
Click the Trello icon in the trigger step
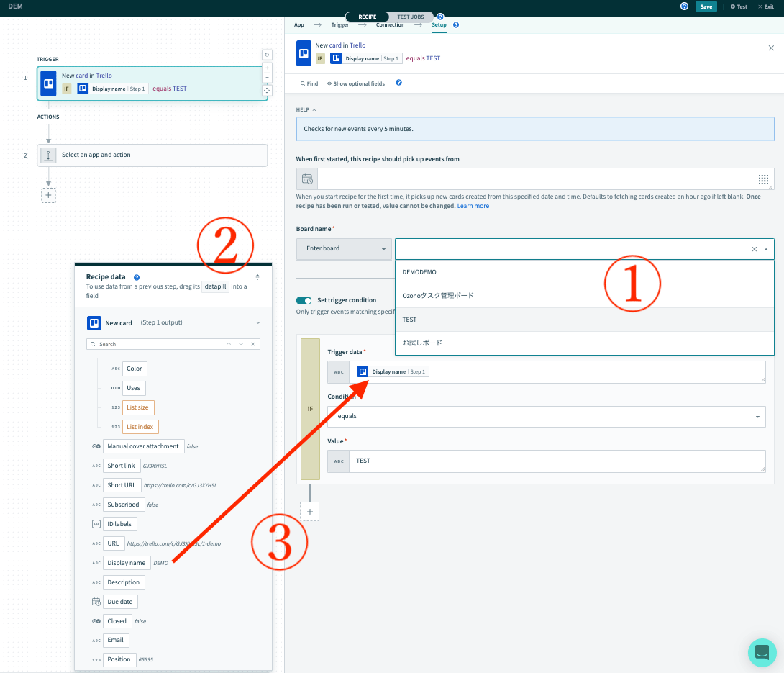coord(48,83)
